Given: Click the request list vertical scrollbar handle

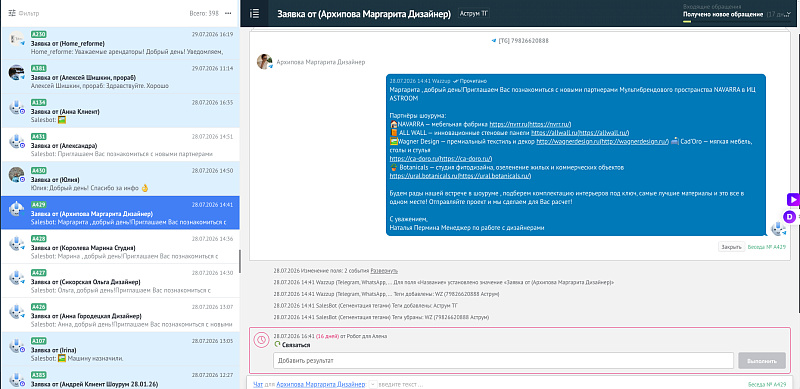Looking at the screenshot, I should (x=239, y=261).
